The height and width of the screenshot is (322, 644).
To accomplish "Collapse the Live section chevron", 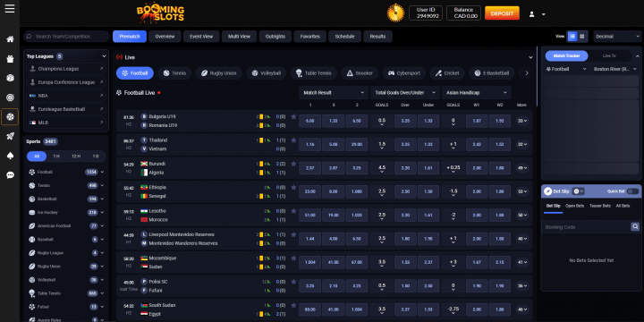I will pos(530,57).
